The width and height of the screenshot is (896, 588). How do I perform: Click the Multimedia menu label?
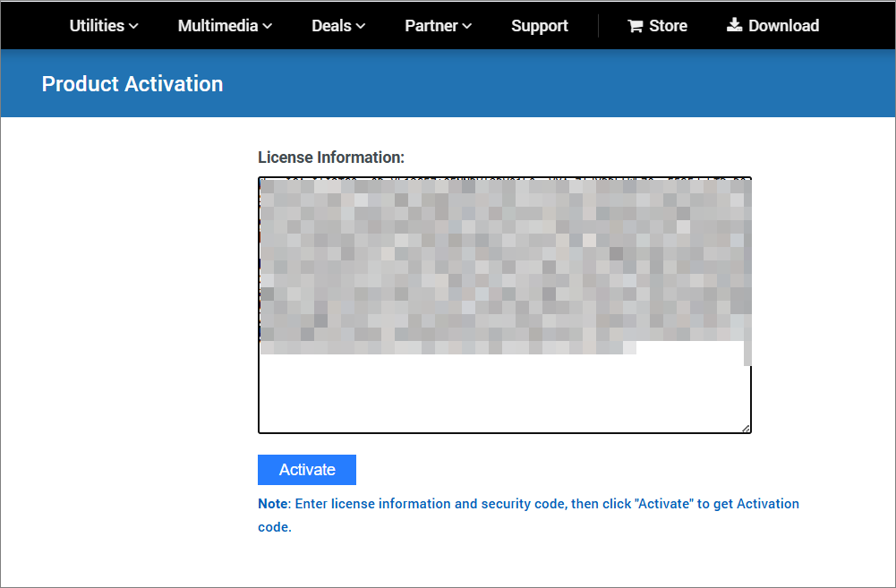point(218,26)
